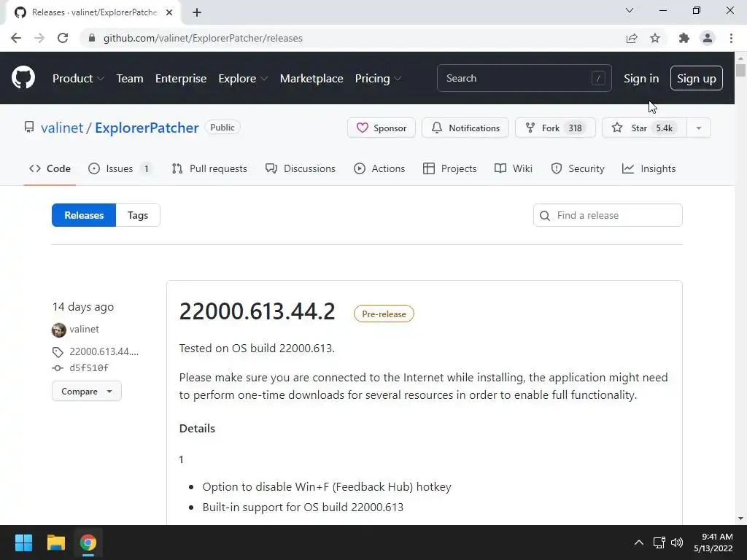
Task: Open the Enterprise page
Action: 181,79
